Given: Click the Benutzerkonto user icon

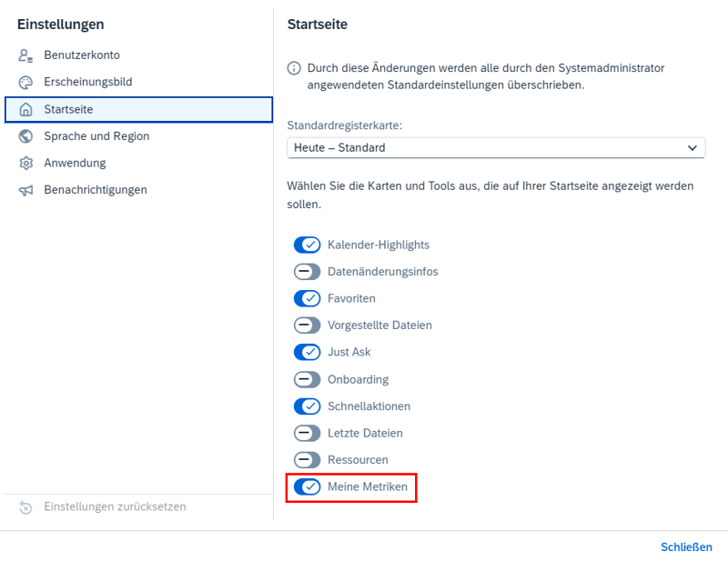Looking at the screenshot, I should (x=25, y=55).
